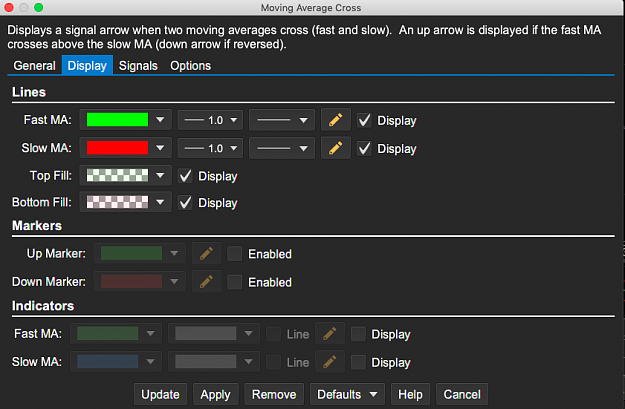Click the red Slow MA line swatch
Image resolution: width=625 pixels, height=409 pixels.
click(x=117, y=148)
